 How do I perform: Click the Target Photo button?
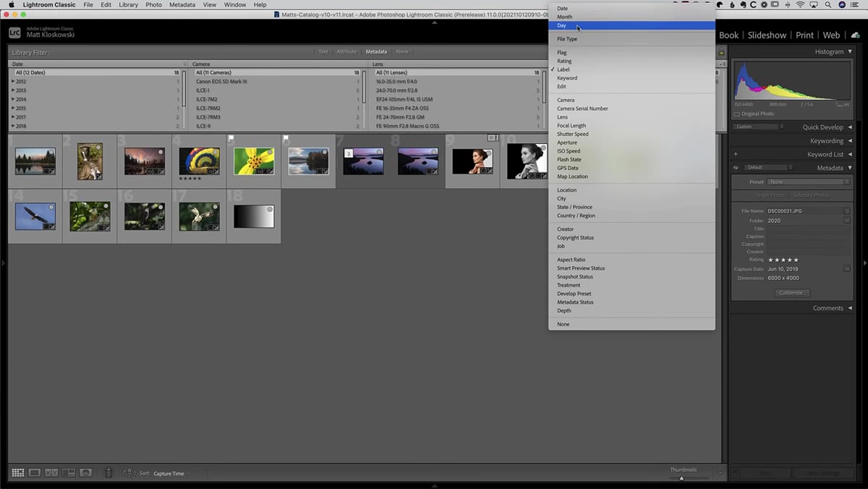point(769,195)
